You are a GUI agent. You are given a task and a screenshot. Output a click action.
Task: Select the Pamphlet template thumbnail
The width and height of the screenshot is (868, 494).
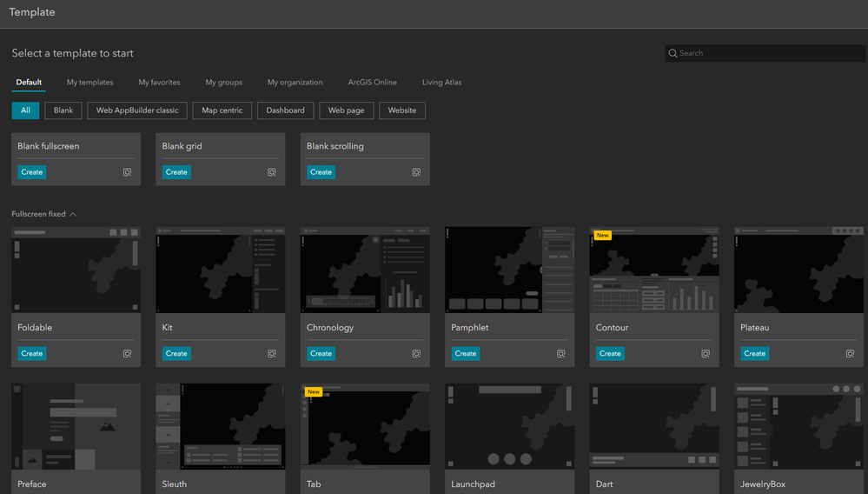click(x=509, y=270)
